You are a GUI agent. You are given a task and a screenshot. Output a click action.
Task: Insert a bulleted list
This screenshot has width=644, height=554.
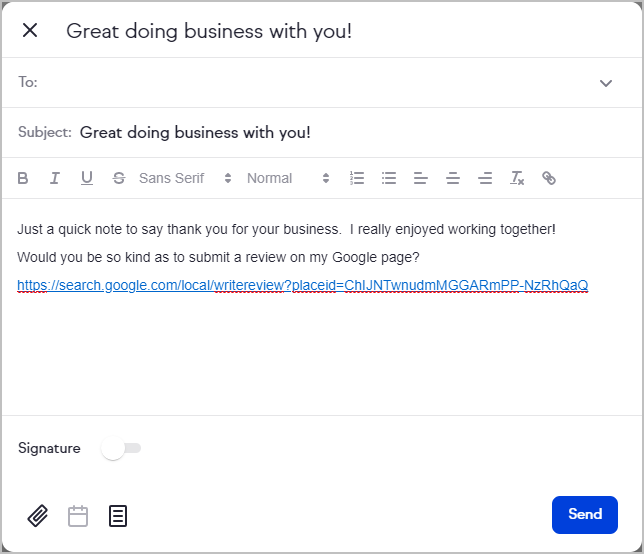pyautogui.click(x=389, y=178)
